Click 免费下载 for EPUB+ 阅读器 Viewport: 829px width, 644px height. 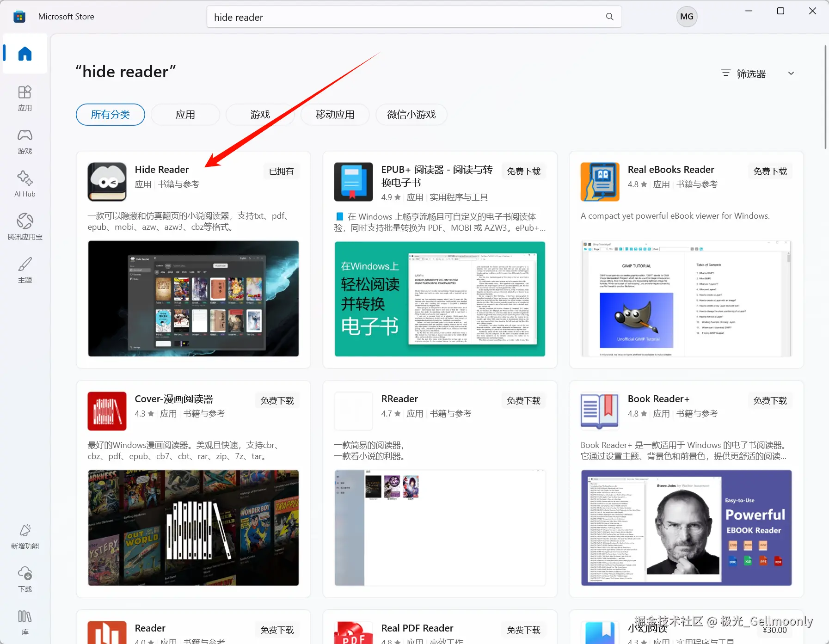pos(524,171)
